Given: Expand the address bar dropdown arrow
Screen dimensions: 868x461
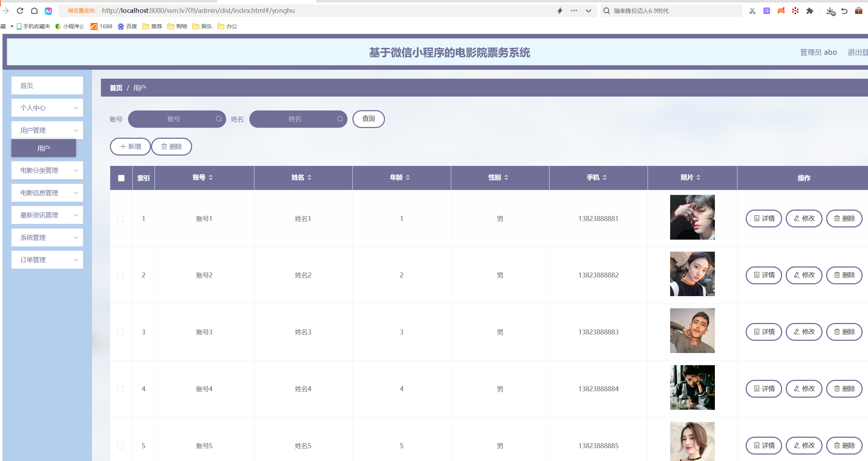Looking at the screenshot, I should pyautogui.click(x=589, y=11).
